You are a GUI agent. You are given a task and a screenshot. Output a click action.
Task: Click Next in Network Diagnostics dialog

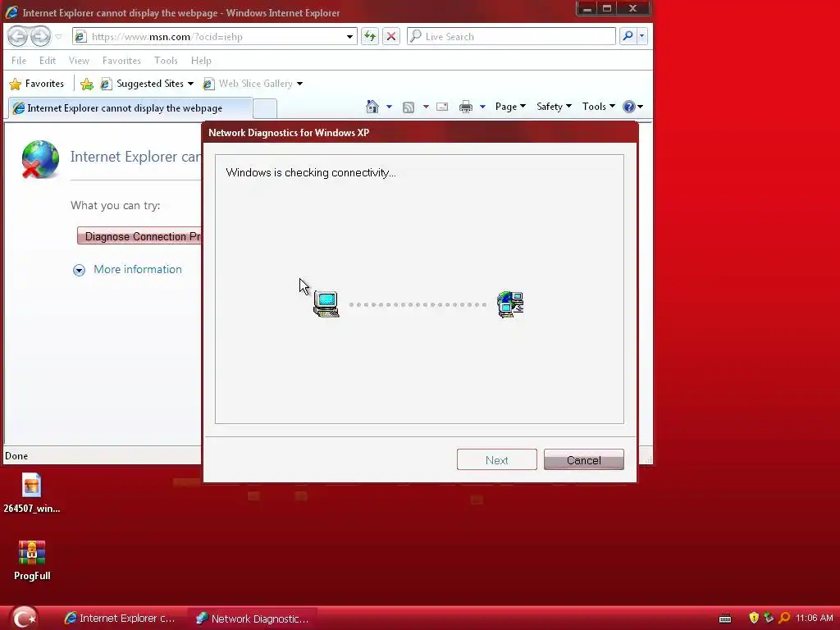[x=496, y=459]
